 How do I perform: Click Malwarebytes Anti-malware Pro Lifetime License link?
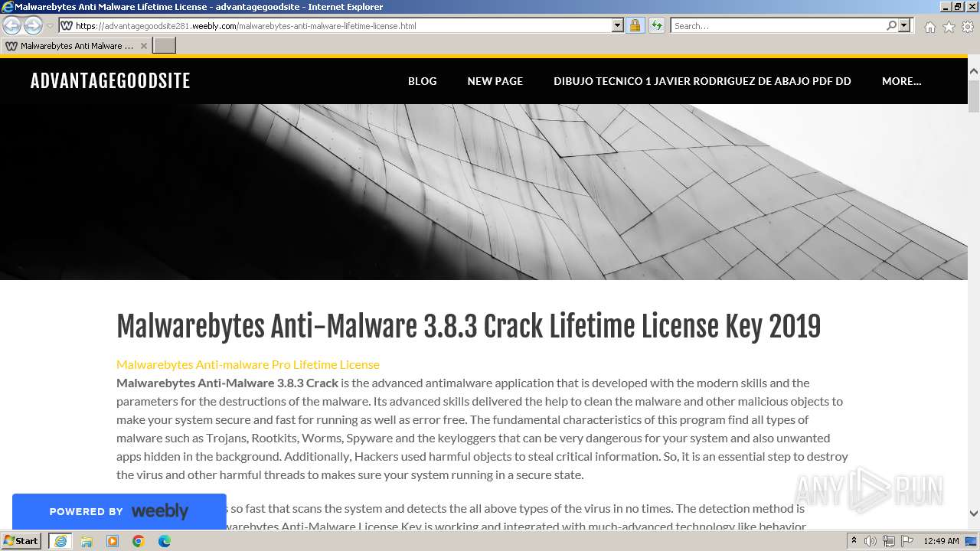[248, 364]
